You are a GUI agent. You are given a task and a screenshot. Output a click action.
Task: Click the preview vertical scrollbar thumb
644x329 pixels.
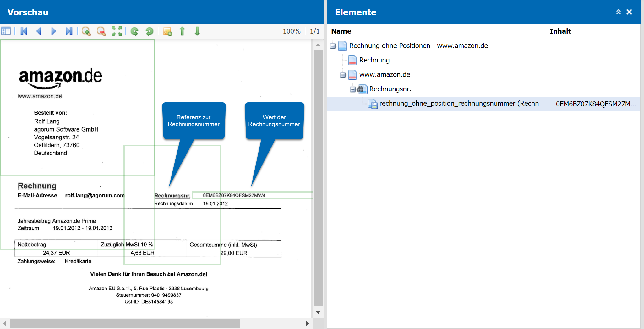[318, 178]
